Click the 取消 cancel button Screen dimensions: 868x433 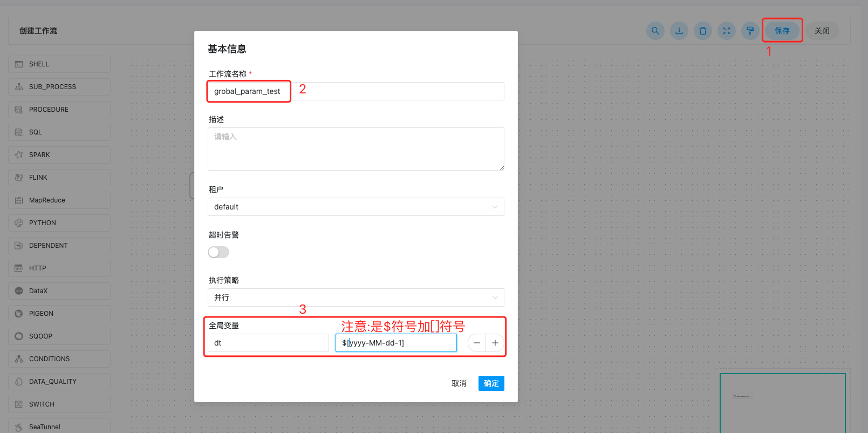[x=459, y=383]
